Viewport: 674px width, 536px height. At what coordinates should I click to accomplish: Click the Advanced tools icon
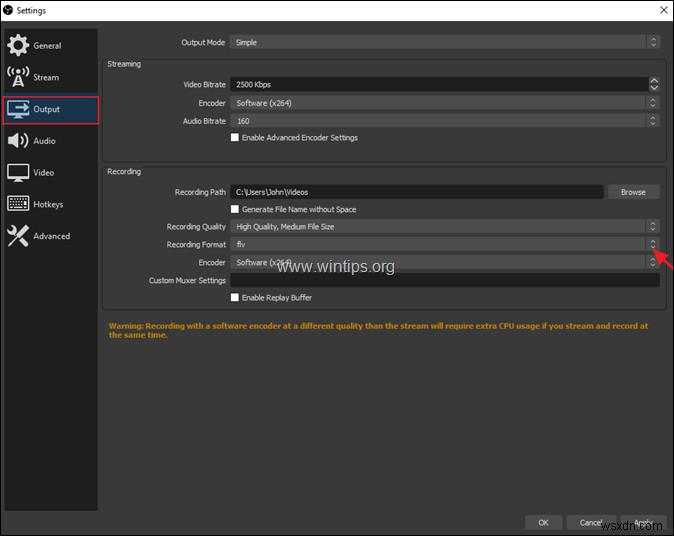(18, 236)
